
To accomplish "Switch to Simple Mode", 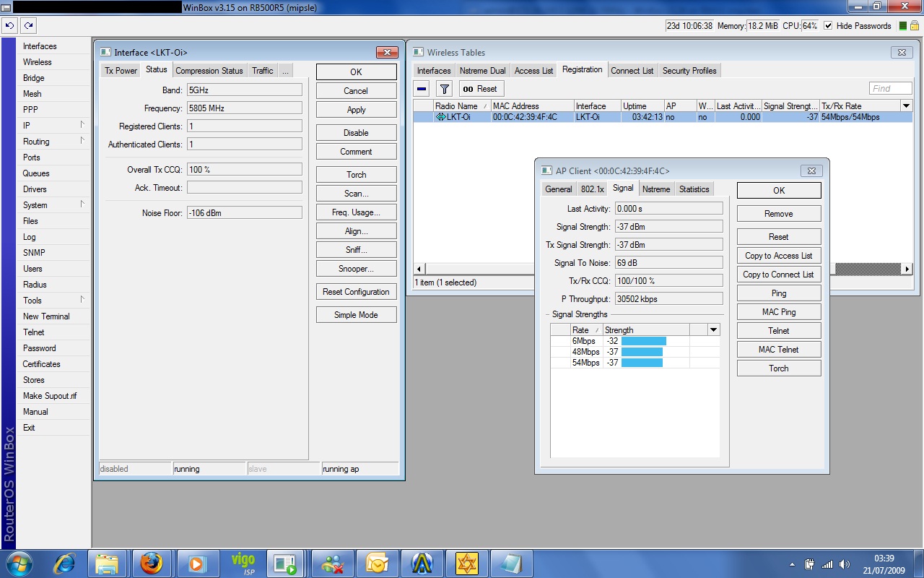I will [357, 315].
